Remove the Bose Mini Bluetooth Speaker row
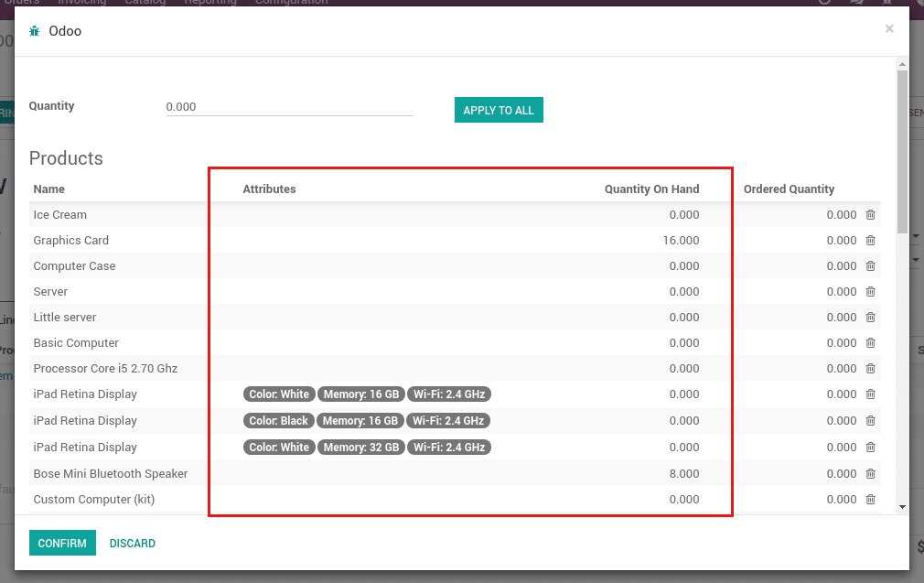The image size is (924, 583). (870, 473)
